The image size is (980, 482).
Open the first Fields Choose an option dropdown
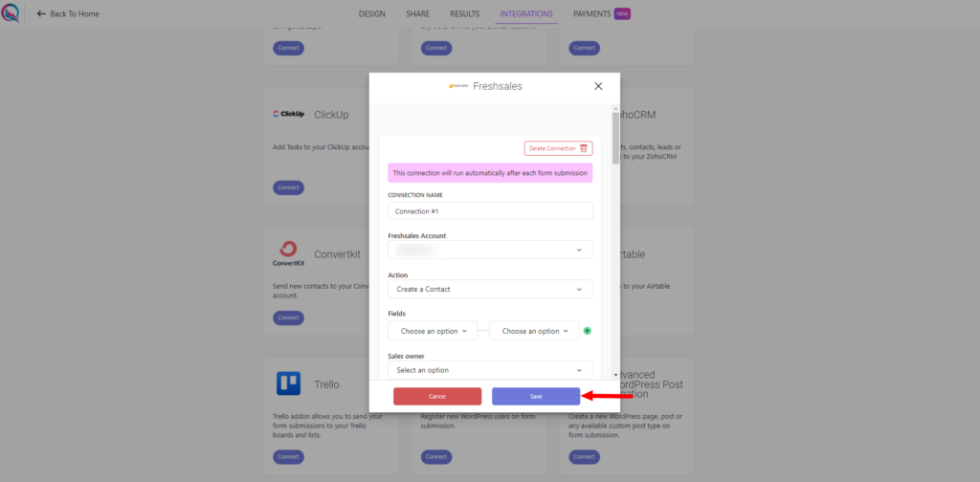(433, 331)
